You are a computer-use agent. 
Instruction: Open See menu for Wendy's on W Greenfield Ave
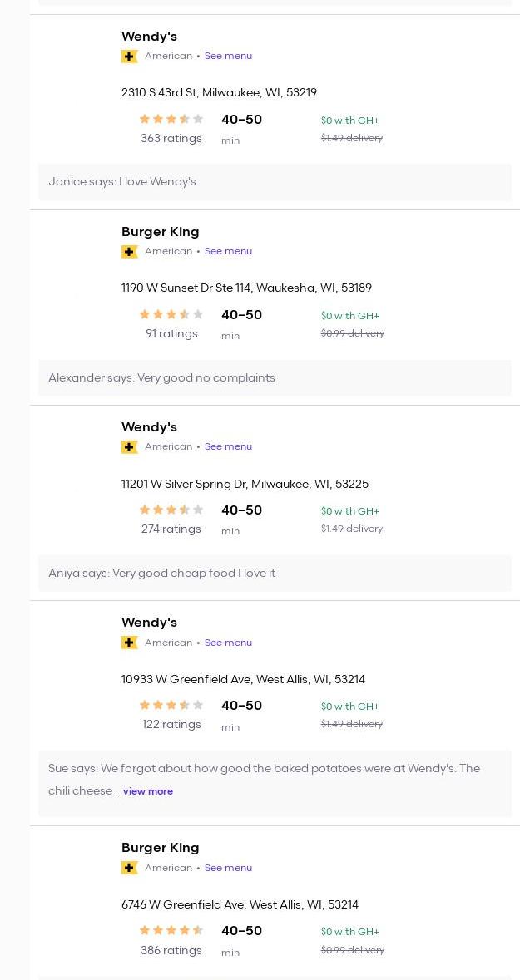[x=228, y=643]
